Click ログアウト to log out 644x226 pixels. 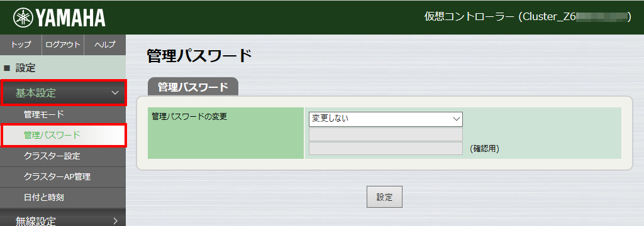coord(63,45)
